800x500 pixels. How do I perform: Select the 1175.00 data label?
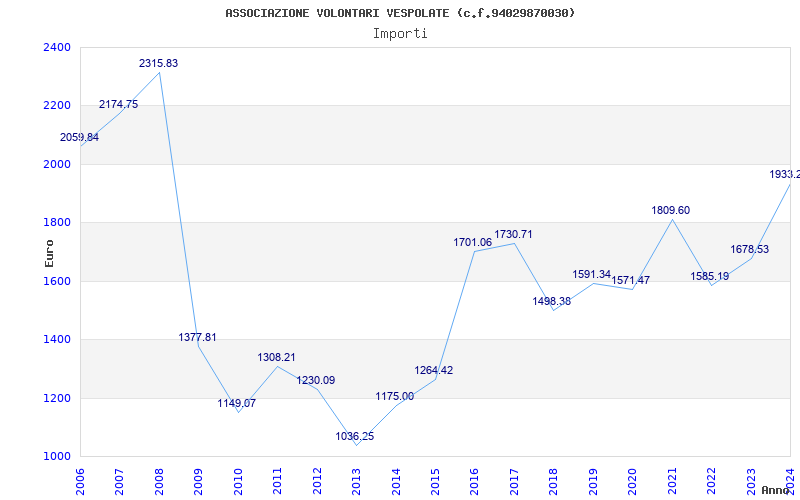coord(395,396)
